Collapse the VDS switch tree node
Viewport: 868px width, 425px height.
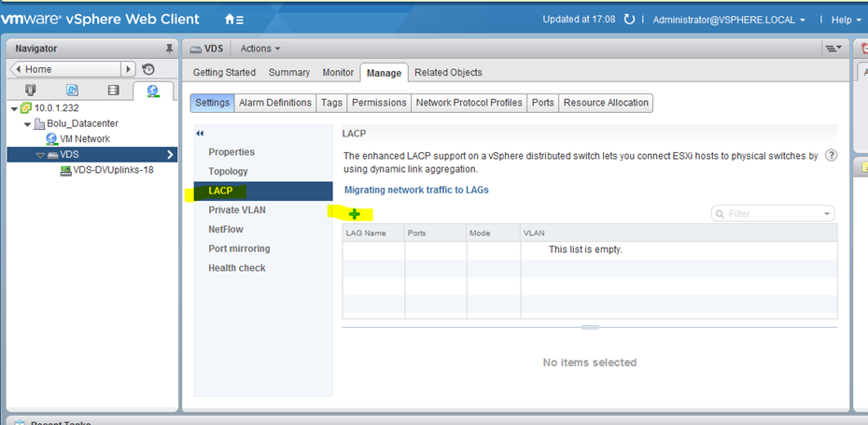coord(40,155)
